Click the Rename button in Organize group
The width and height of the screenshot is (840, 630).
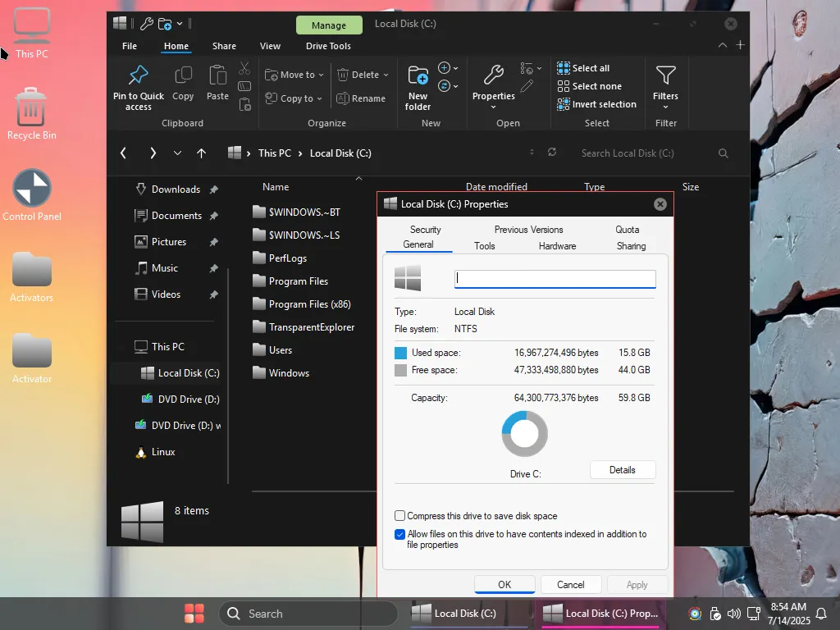[361, 98]
